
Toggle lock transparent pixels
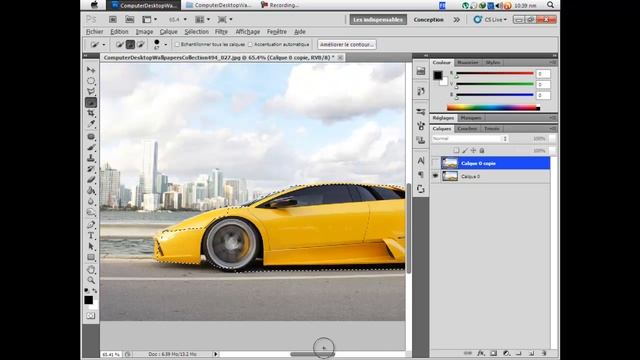tap(456, 151)
